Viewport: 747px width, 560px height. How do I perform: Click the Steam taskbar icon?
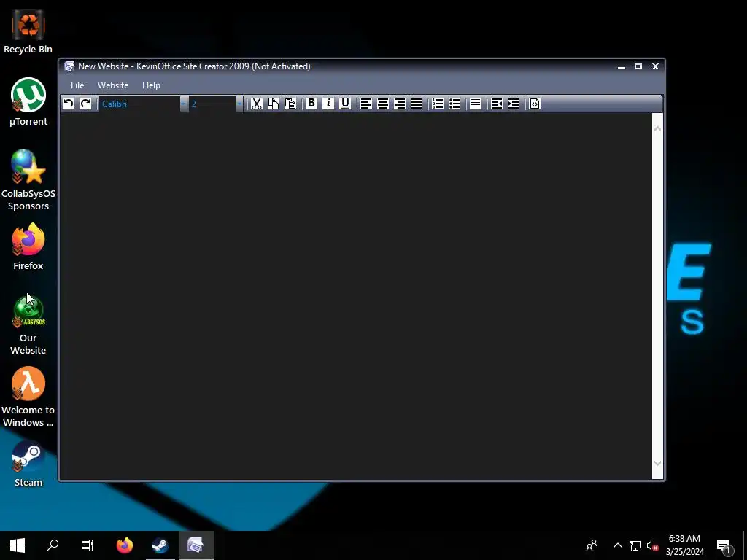pyautogui.click(x=160, y=545)
